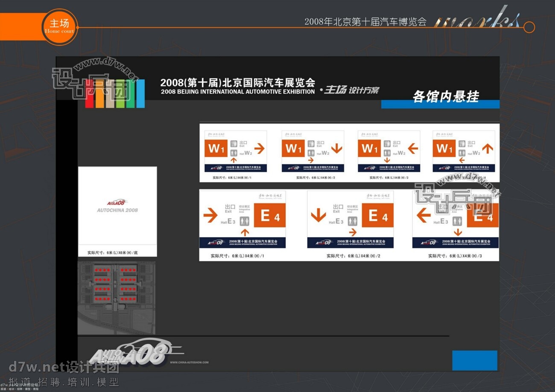Screen dimensions: 555x392
Task: Click the orange 主场 Home court badge
Action: click(59, 26)
